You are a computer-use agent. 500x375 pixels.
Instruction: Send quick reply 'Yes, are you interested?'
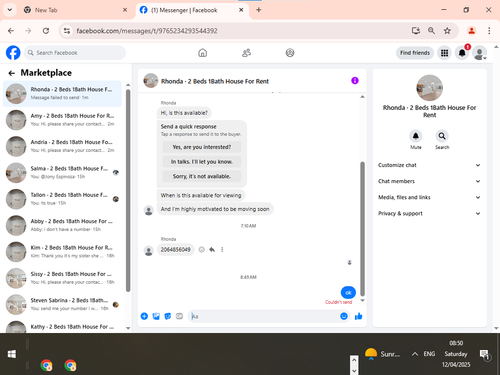(x=202, y=147)
